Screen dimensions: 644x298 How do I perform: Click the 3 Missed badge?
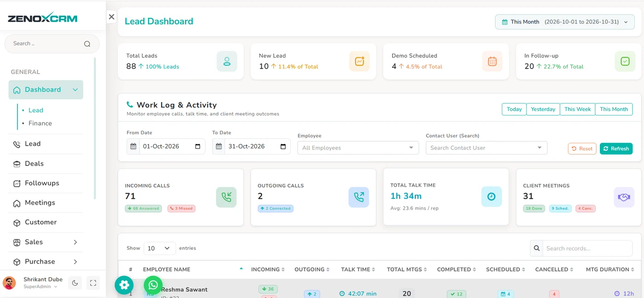(181, 208)
